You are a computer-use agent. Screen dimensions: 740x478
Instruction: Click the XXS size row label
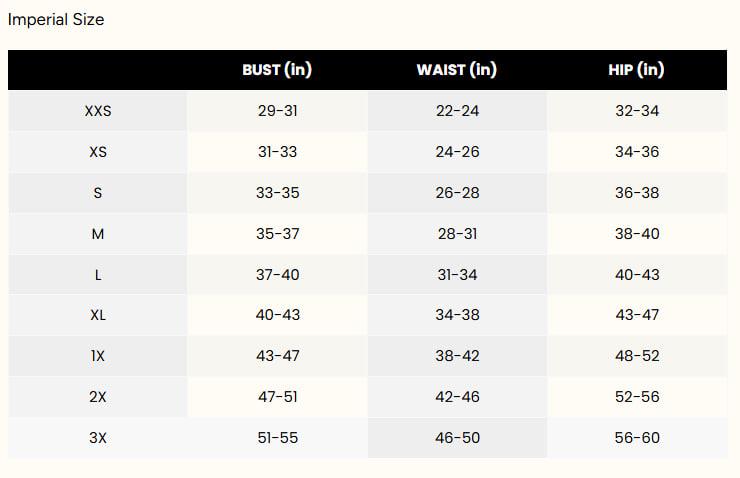click(x=98, y=111)
